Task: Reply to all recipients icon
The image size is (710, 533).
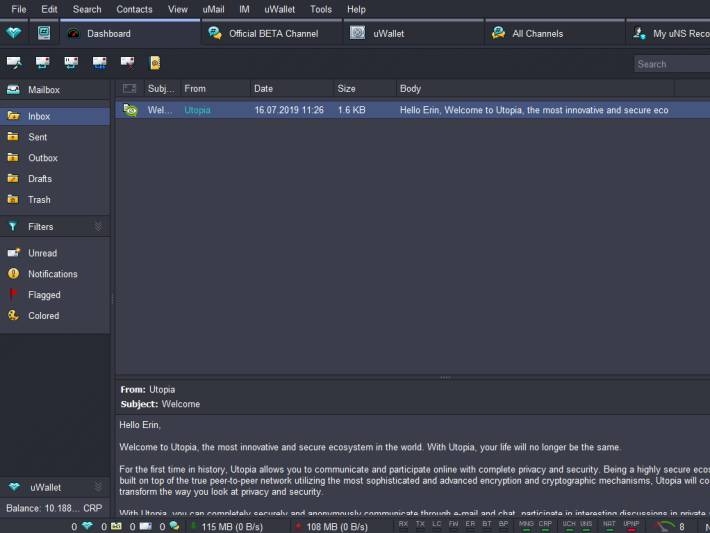Action: [x=71, y=62]
